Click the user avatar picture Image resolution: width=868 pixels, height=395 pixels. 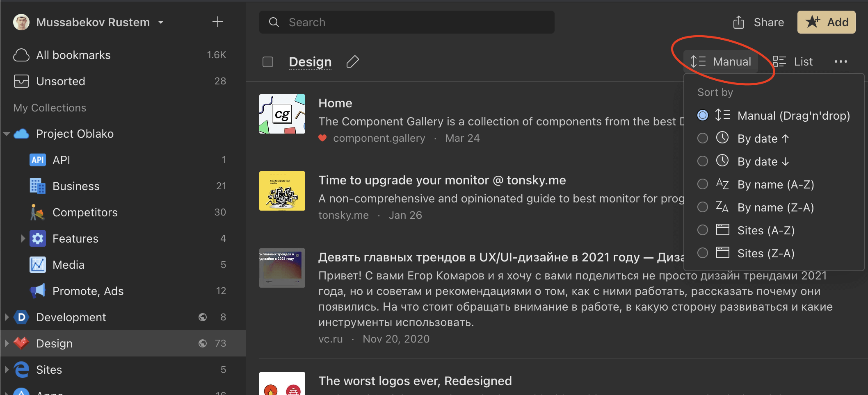click(21, 22)
